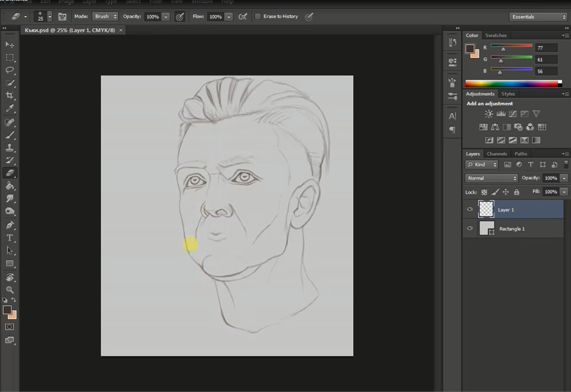Image resolution: width=571 pixels, height=392 pixels.
Task: Toggle visibility of Rectangle 1 layer
Action: point(470,228)
